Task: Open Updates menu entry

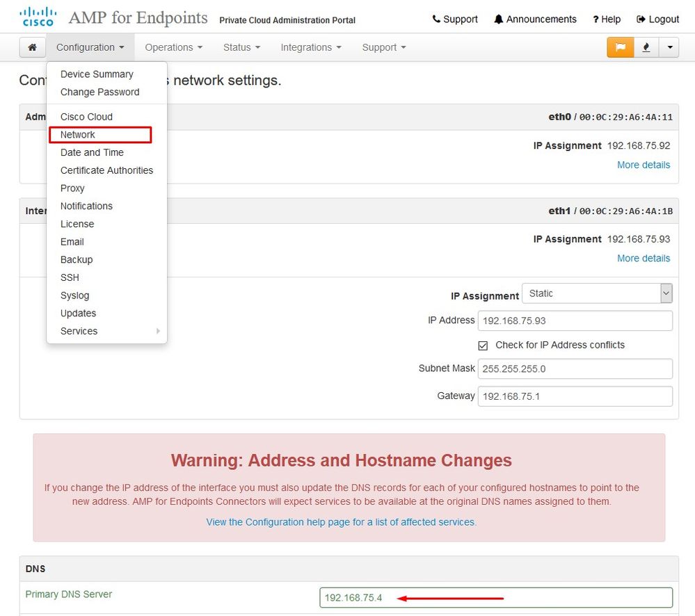Action: pos(107,313)
